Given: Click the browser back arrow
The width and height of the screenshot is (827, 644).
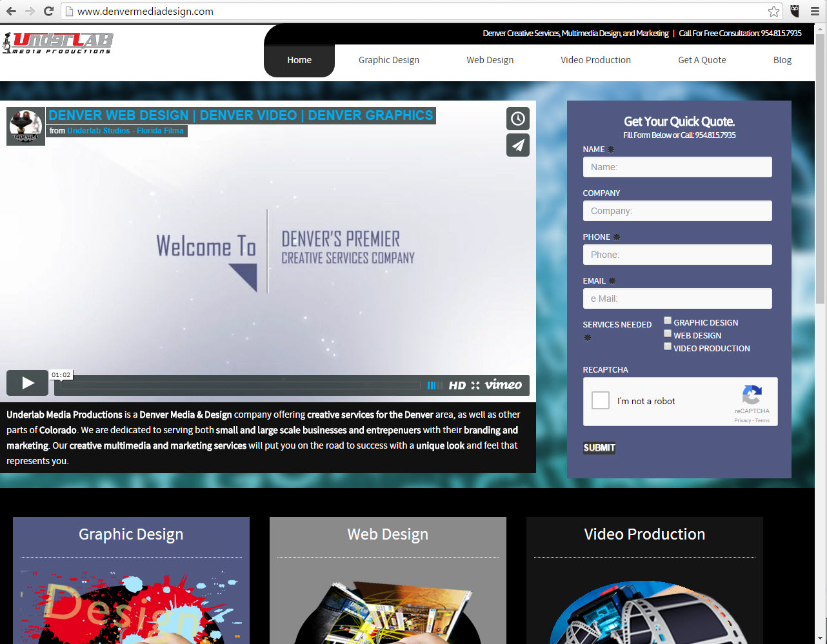Looking at the screenshot, I should (x=11, y=11).
